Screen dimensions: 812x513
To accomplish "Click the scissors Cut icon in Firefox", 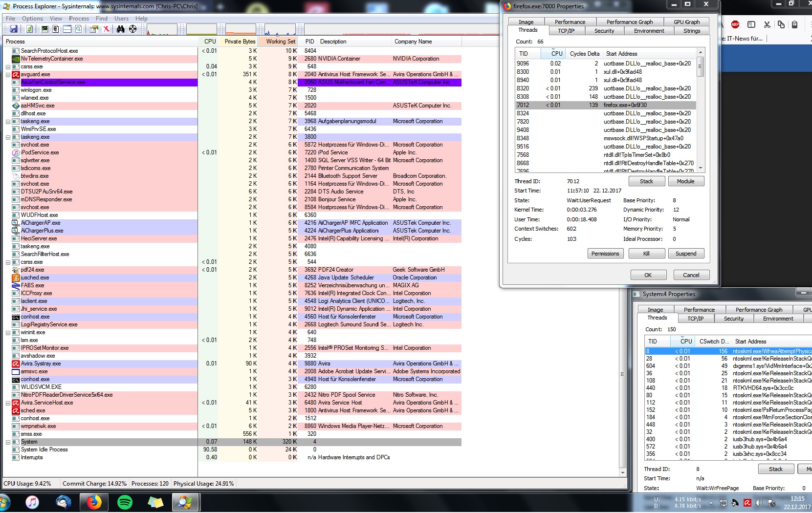I will [x=767, y=24].
